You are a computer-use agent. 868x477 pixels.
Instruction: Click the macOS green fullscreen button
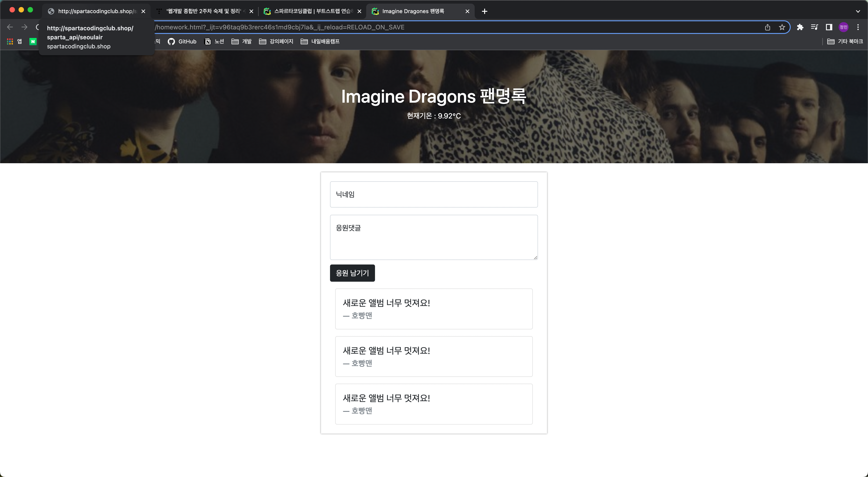(x=30, y=10)
